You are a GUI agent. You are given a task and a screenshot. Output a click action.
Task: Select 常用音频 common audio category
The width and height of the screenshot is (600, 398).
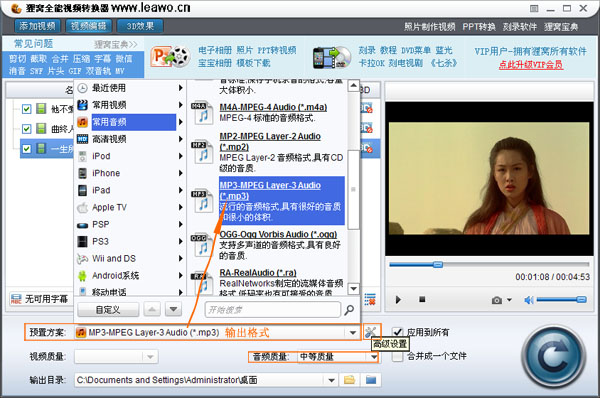click(x=130, y=122)
